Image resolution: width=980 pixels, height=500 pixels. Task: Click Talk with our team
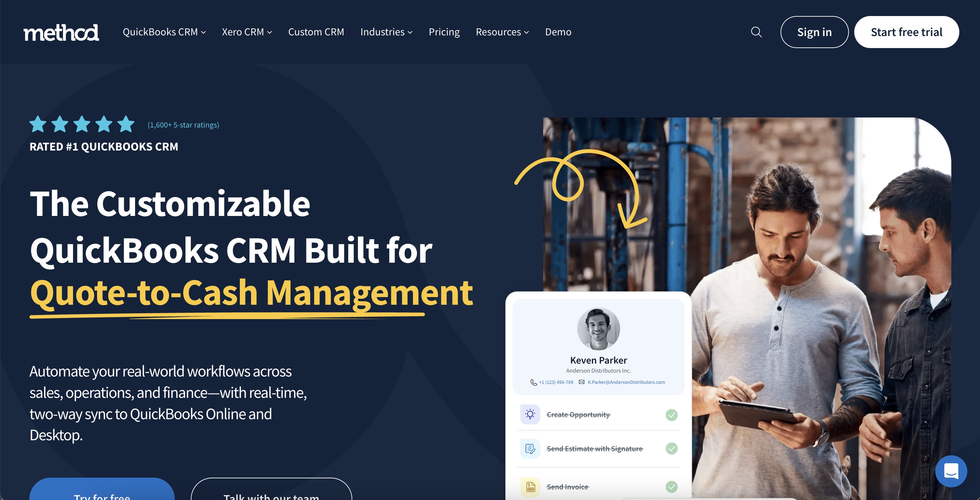point(271,489)
